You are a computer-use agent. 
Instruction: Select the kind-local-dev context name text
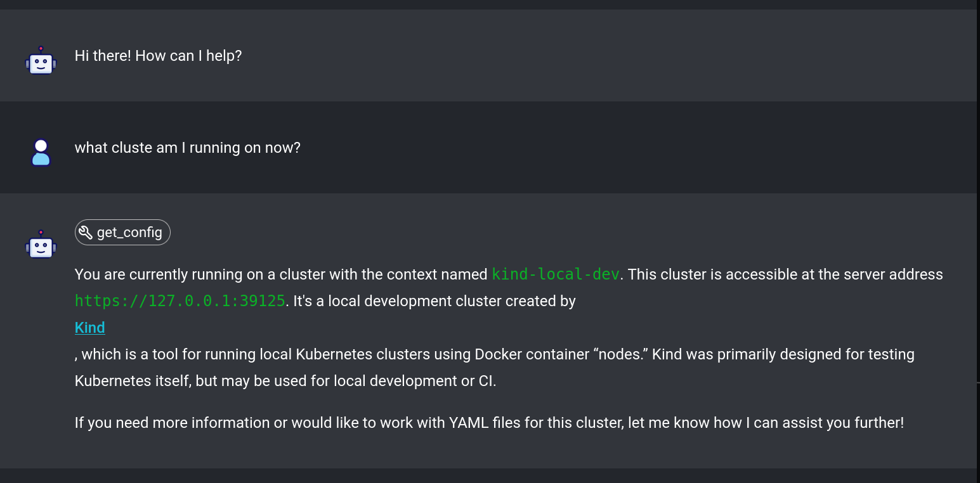point(555,274)
